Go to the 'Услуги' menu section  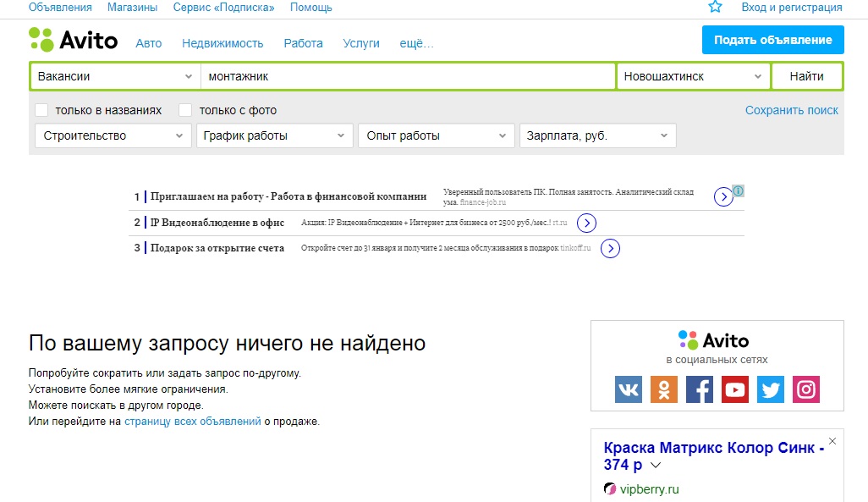(361, 43)
